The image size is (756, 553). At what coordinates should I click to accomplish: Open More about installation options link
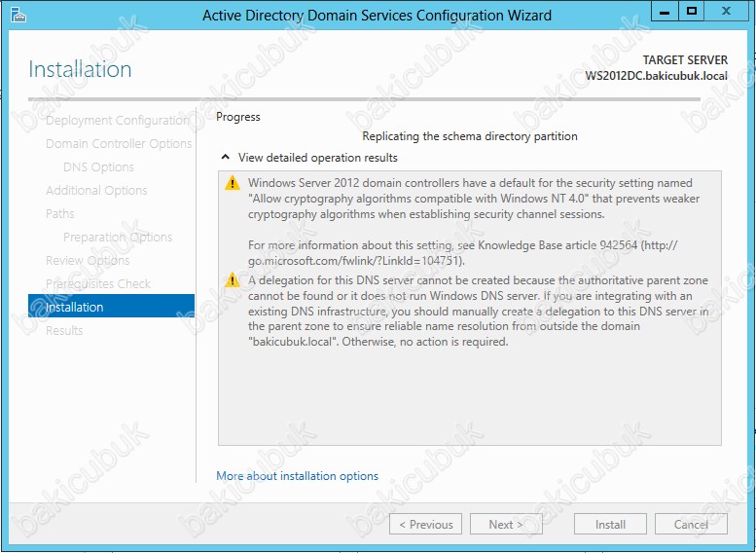(297, 476)
